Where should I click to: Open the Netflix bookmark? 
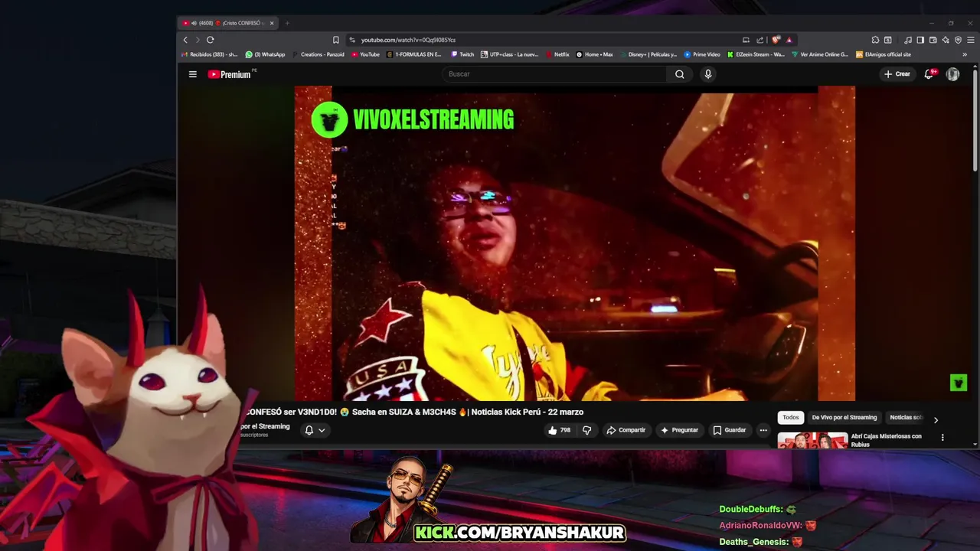pos(557,54)
